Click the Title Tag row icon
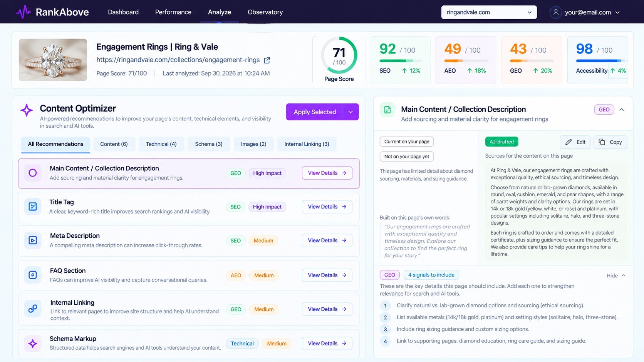 (33, 207)
